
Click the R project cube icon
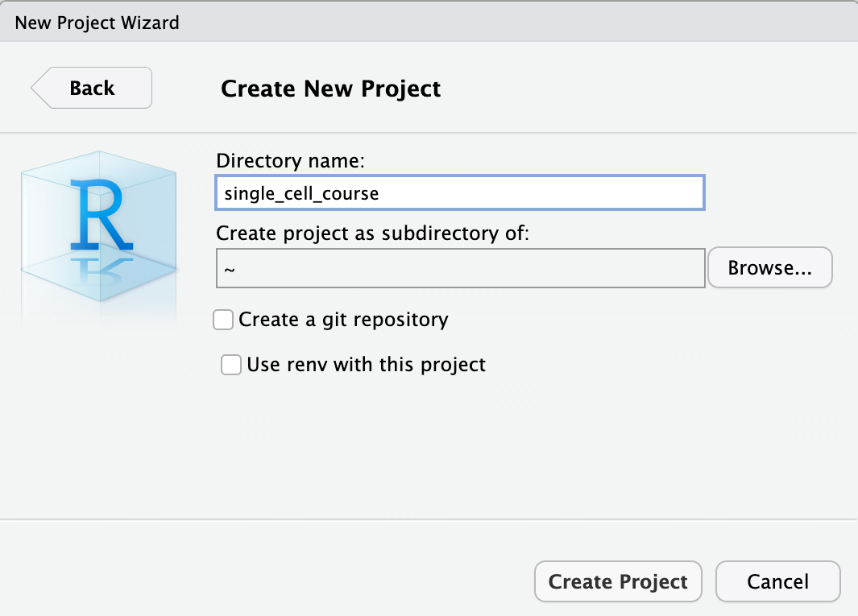tap(98, 225)
